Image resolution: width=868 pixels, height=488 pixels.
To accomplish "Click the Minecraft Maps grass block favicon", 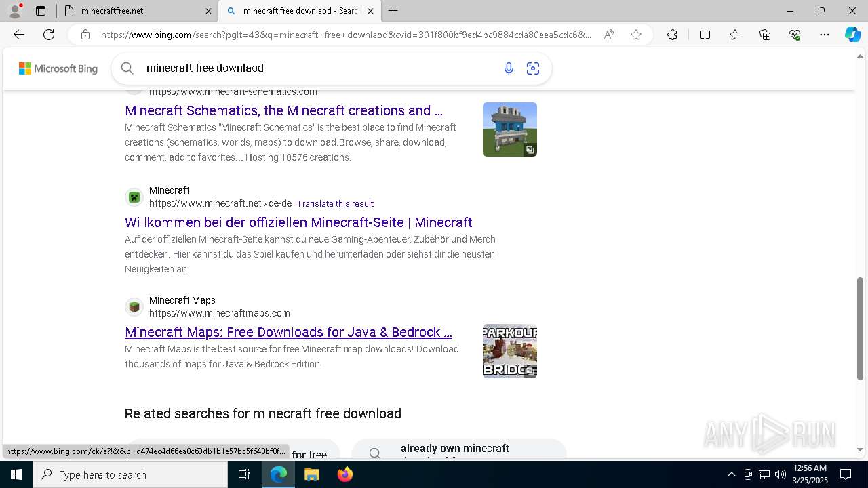I will click(x=134, y=307).
